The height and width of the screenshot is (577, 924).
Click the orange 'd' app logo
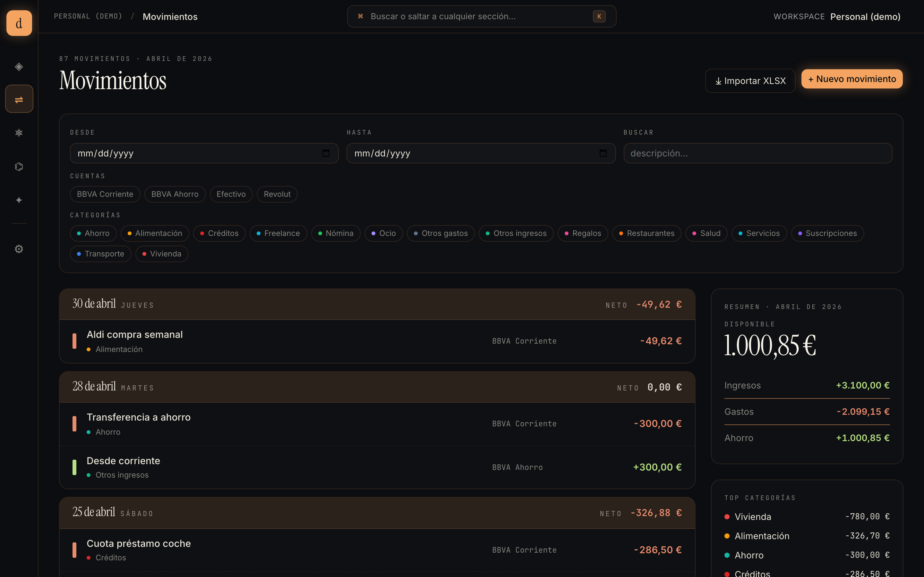click(x=19, y=23)
